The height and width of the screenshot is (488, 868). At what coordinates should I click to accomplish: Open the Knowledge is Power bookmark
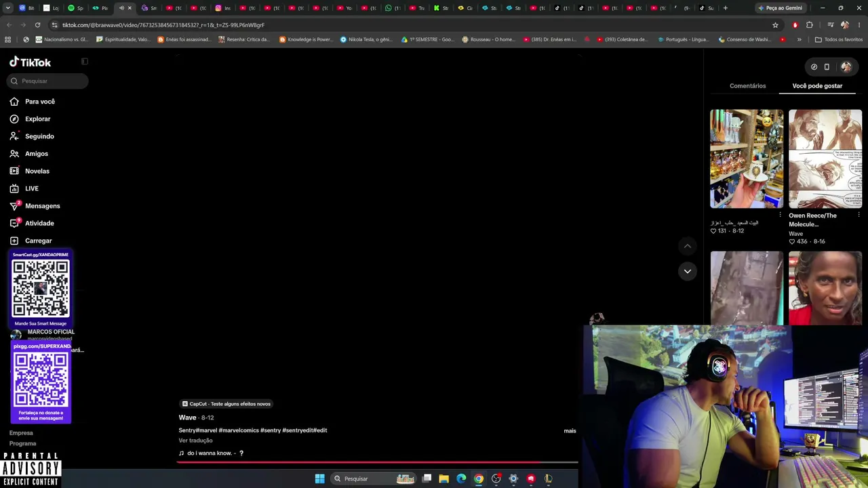click(x=307, y=39)
